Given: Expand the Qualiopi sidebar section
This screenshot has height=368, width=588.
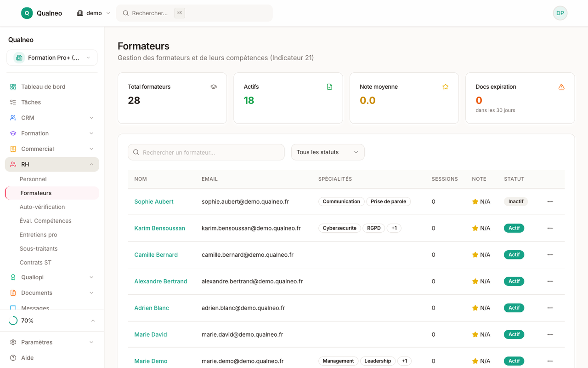Looking at the screenshot, I should point(91,277).
